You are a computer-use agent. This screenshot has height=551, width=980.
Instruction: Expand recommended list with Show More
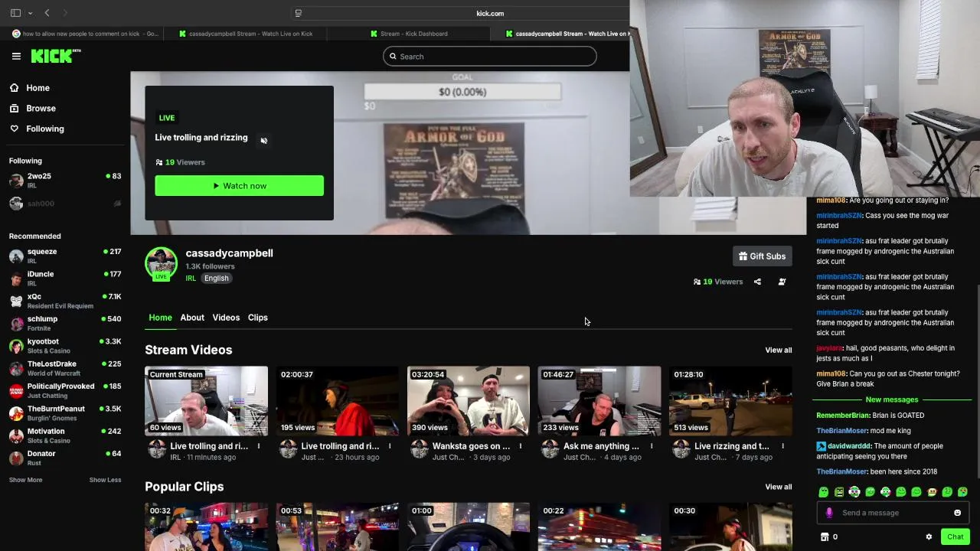pos(25,480)
